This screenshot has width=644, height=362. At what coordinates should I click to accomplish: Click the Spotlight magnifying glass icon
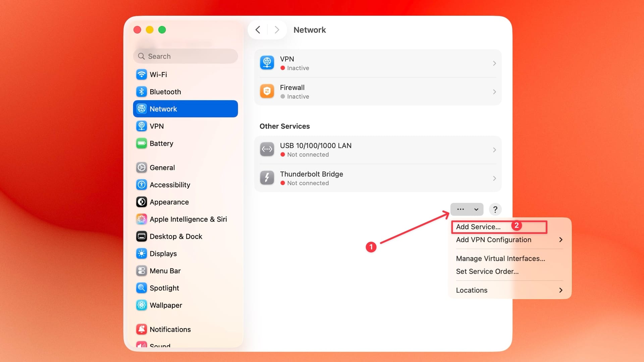[x=141, y=288]
